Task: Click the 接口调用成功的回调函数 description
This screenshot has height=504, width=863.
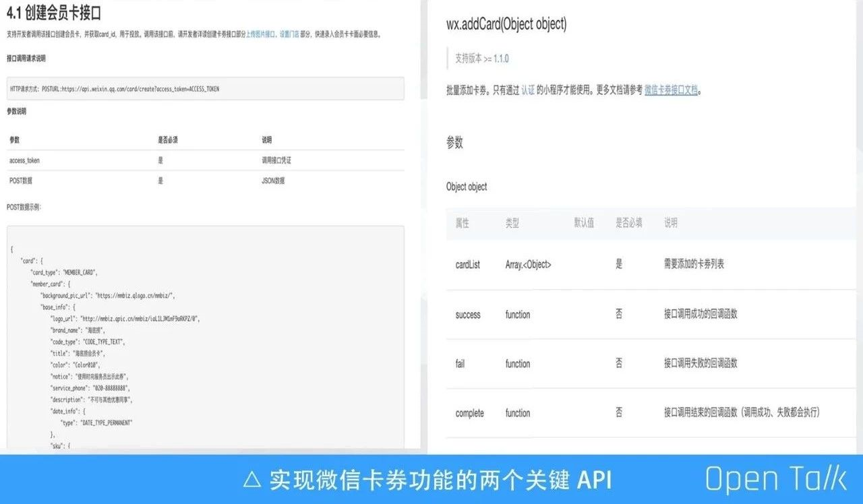Action: [701, 315]
